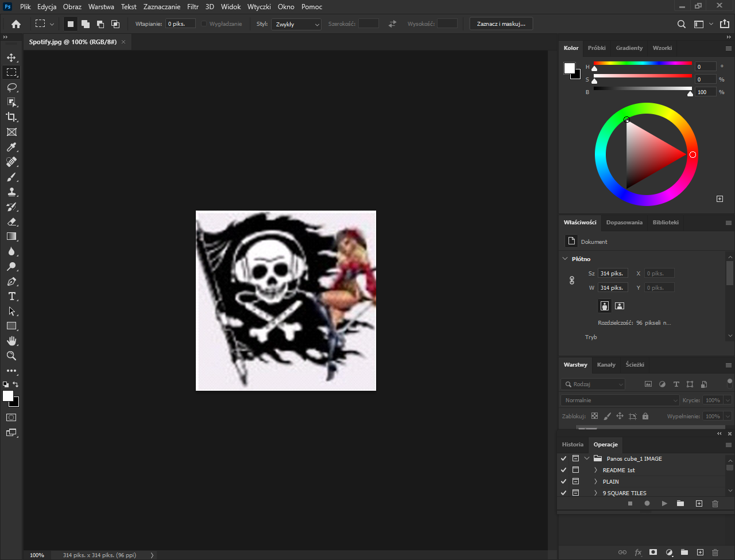735x560 pixels.
Task: Toggle checkmark for 9 SQUARE TILES action
Action: [563, 493]
